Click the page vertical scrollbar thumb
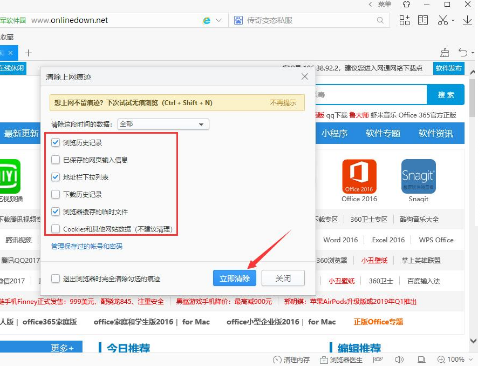The image size is (480, 366). pyautogui.click(x=472, y=98)
